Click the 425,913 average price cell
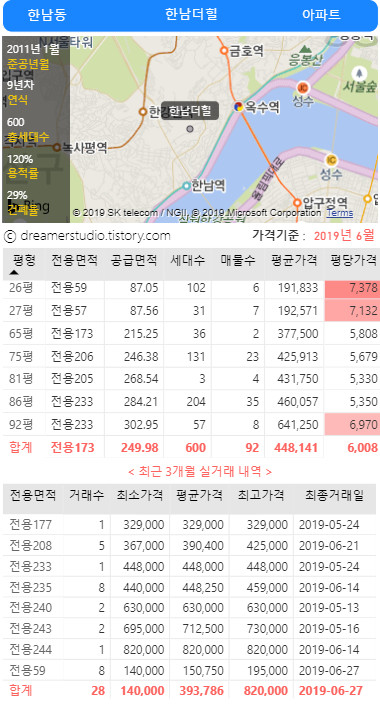Screen dimensions: 380x704 coord(297,356)
